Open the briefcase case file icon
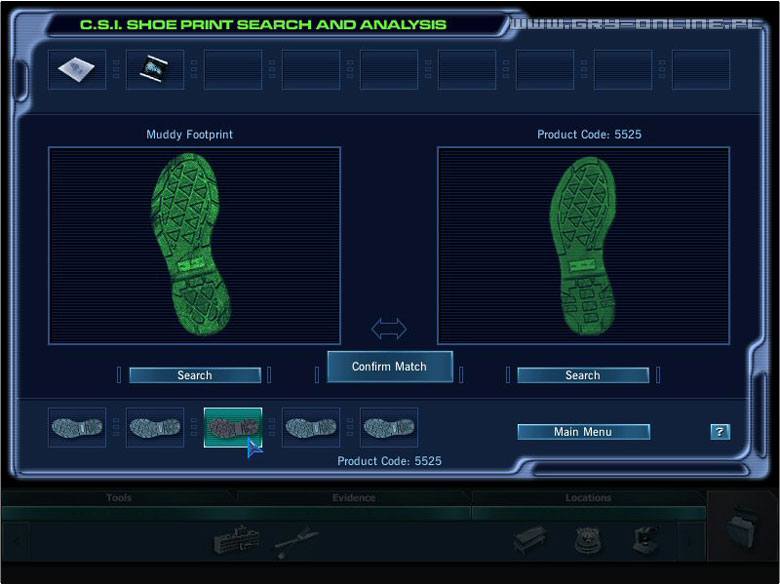This screenshot has width=780, height=585. click(x=741, y=530)
